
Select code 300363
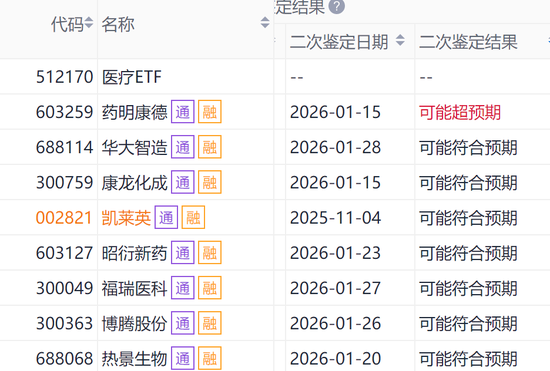coord(65,324)
